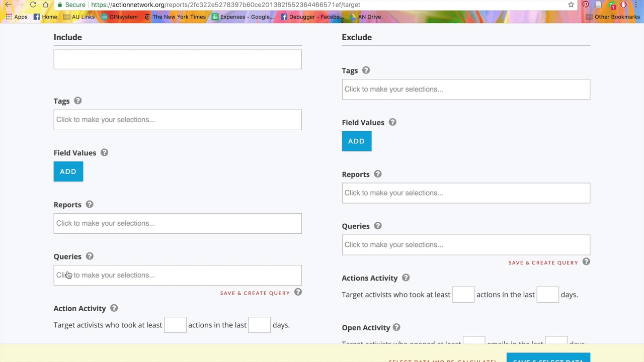Open The New York Times bookmark

175,17
